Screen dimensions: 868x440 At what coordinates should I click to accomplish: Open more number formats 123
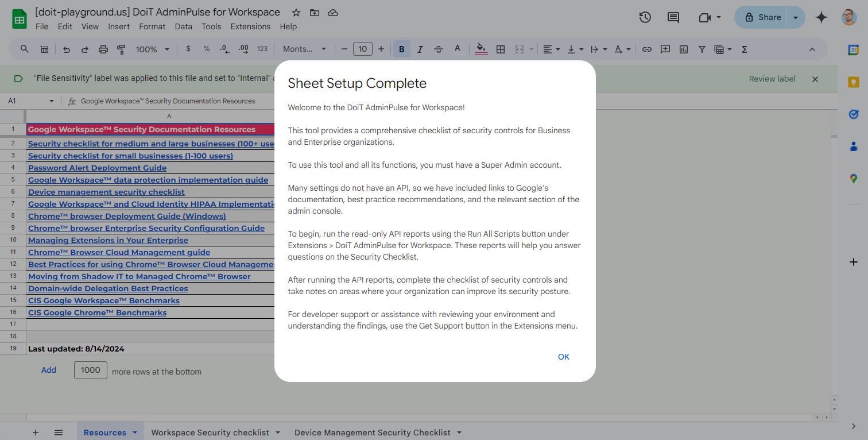(262, 49)
